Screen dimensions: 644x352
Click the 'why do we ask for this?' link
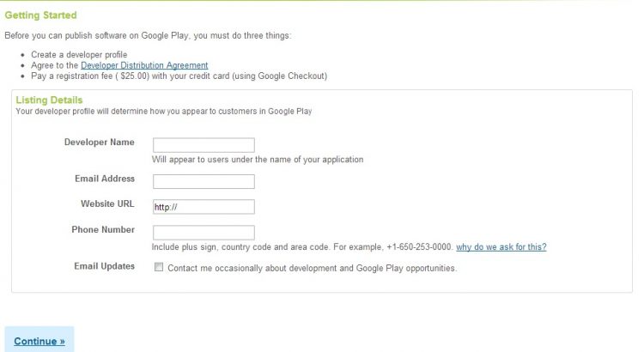(x=501, y=247)
